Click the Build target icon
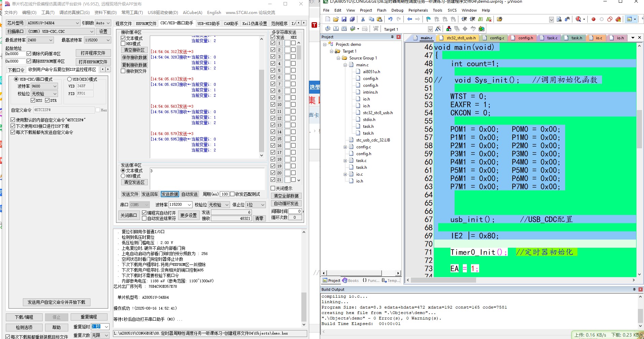Image resolution: width=644 pixels, height=339 pixels. [336, 29]
